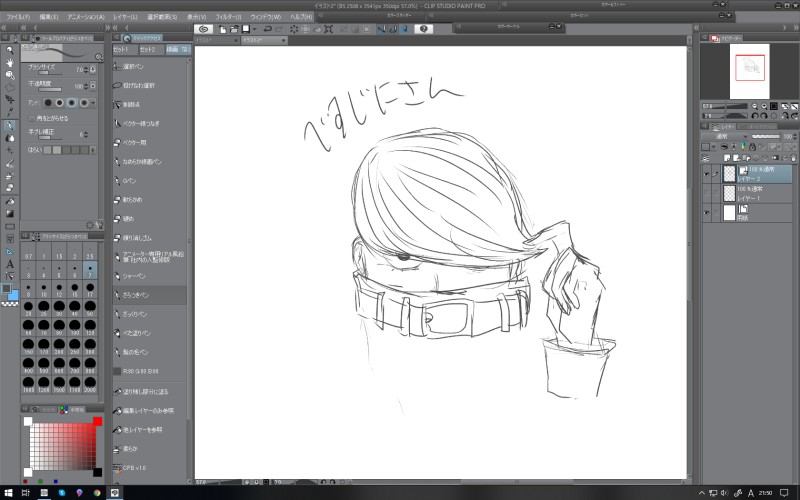Image resolution: width=800 pixels, height=500 pixels.
Task: Open layer blend mode 通常 dropdown
Action: point(724,137)
